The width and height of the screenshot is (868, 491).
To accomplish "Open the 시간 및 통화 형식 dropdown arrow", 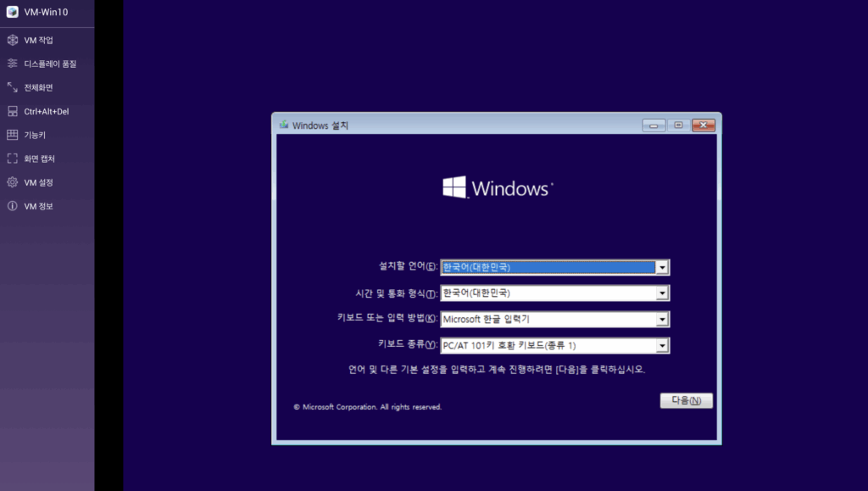I will tap(662, 293).
